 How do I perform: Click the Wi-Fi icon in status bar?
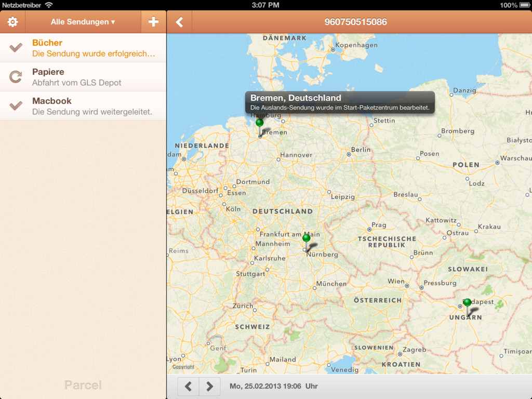click(x=49, y=5)
